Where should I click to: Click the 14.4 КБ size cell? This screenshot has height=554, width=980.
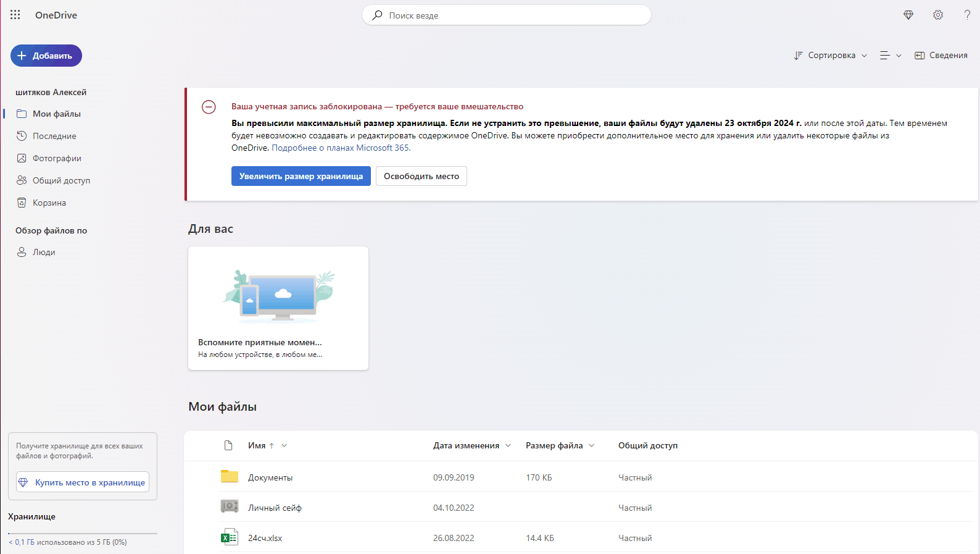point(540,538)
